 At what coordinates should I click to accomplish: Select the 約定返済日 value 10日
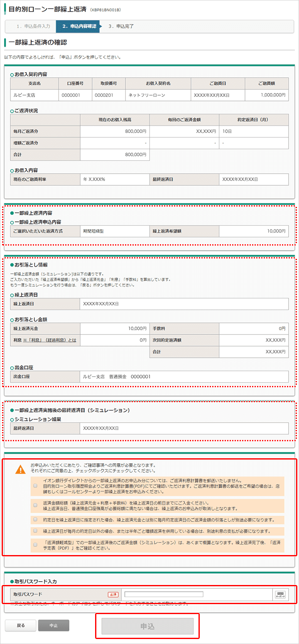(253, 131)
